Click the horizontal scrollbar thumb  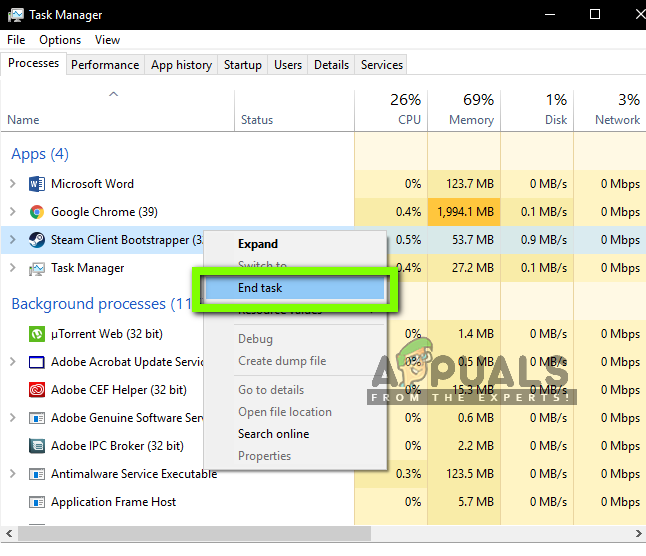[194, 534]
